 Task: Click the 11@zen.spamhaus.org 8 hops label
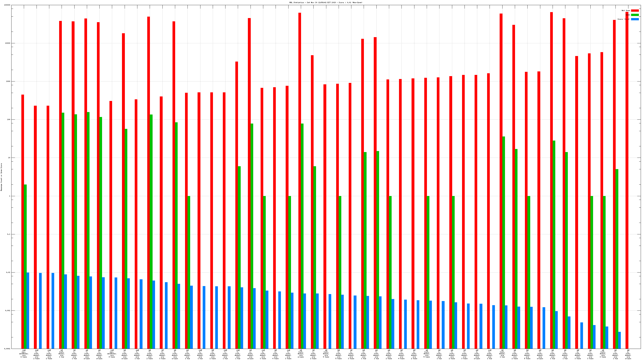[112, 354]
